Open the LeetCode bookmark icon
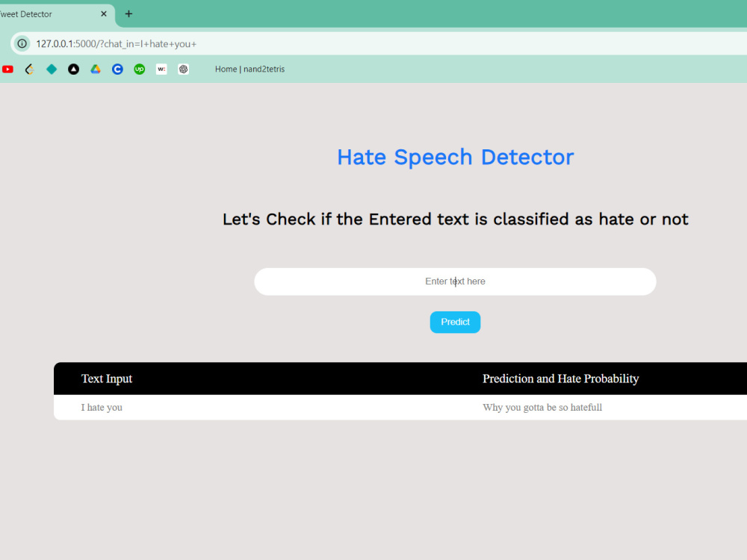Image resolution: width=747 pixels, height=560 pixels. [30, 69]
